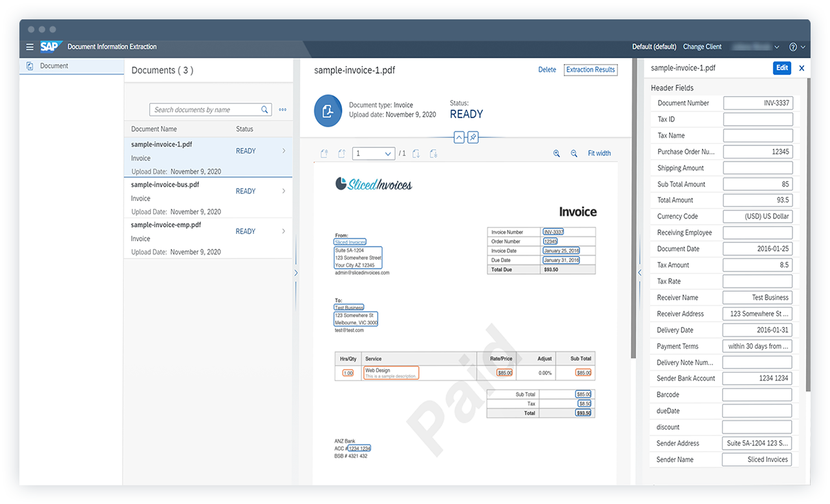The image size is (830, 504).
Task: Zoom in on the invoice preview
Action: pyautogui.click(x=557, y=154)
